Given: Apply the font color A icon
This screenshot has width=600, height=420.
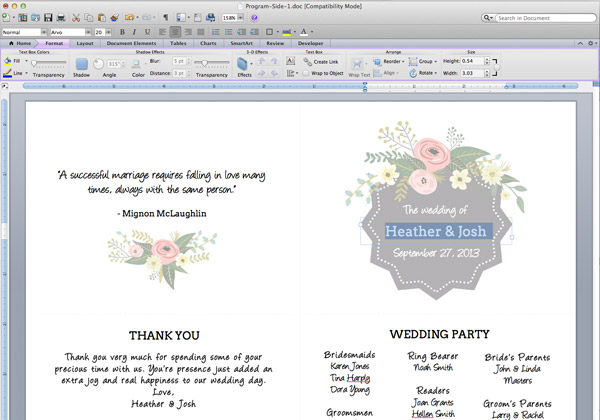Looking at the screenshot, I should 304,32.
